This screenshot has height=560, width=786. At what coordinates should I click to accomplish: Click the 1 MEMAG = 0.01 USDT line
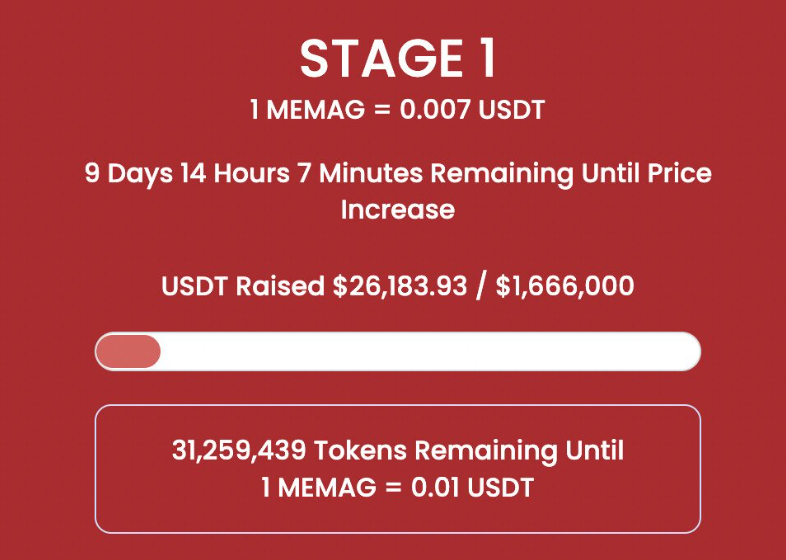(x=398, y=487)
